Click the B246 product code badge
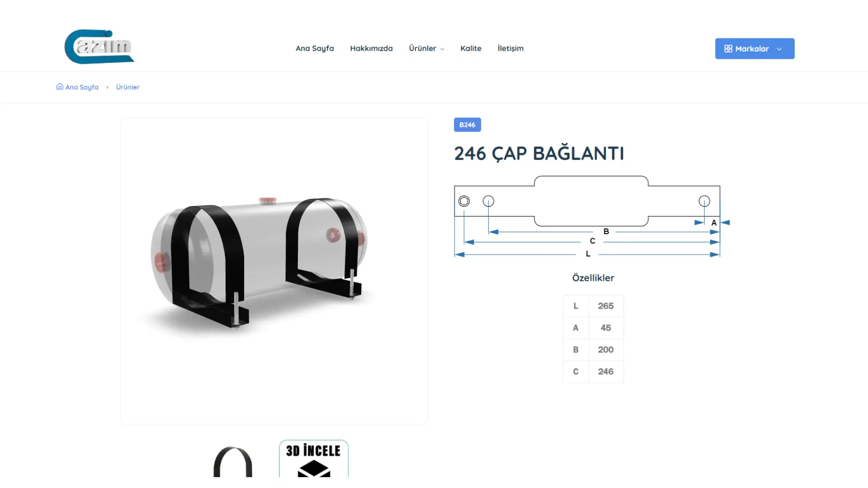Image resolution: width=868 pixels, height=488 pixels. click(x=467, y=125)
